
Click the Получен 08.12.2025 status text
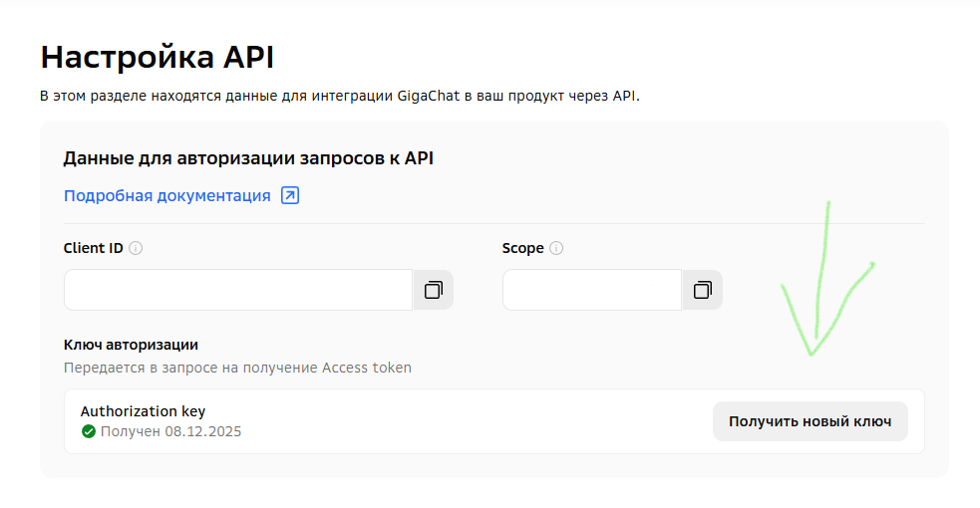pyautogui.click(x=170, y=431)
